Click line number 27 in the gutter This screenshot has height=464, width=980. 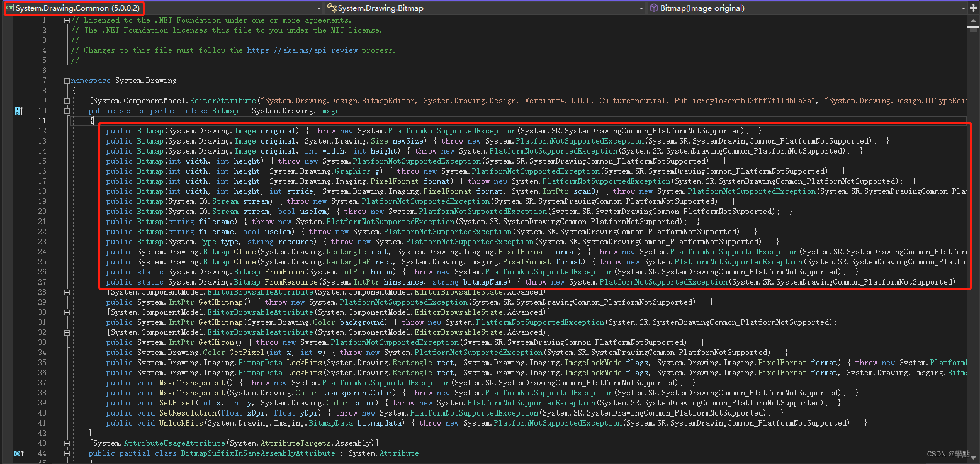42,282
